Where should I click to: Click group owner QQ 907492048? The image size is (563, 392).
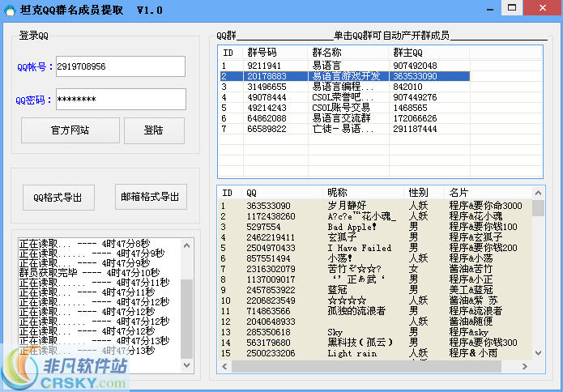(x=415, y=66)
